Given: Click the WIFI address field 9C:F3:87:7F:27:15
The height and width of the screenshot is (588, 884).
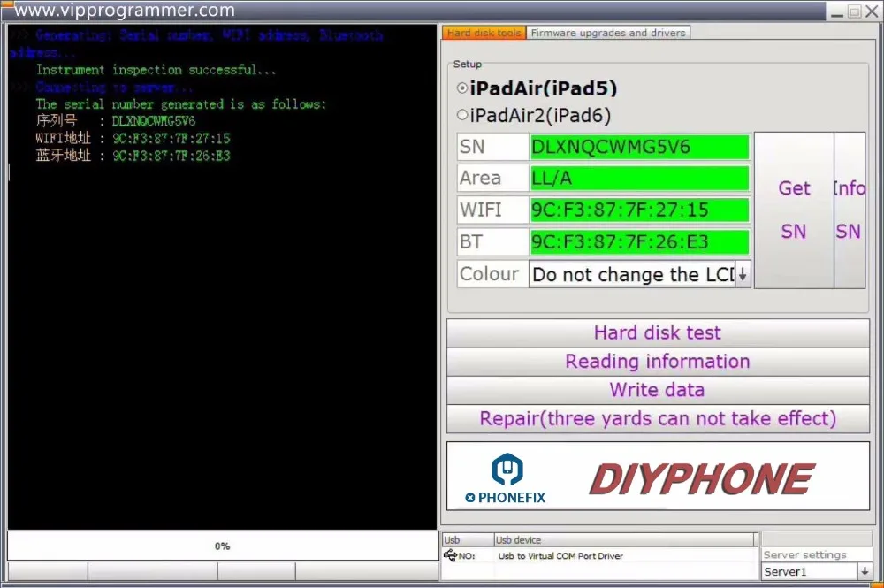Looking at the screenshot, I should [639, 210].
